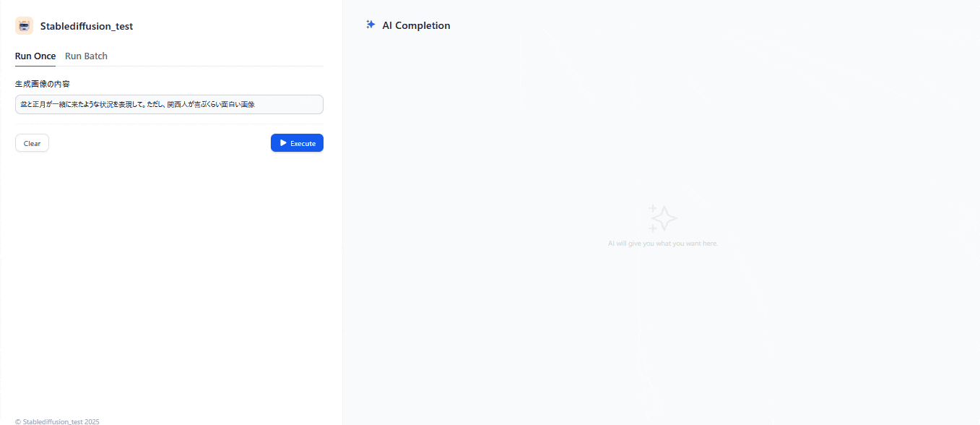Click the Clear button
Screen dimensions: 980x425
(32, 142)
